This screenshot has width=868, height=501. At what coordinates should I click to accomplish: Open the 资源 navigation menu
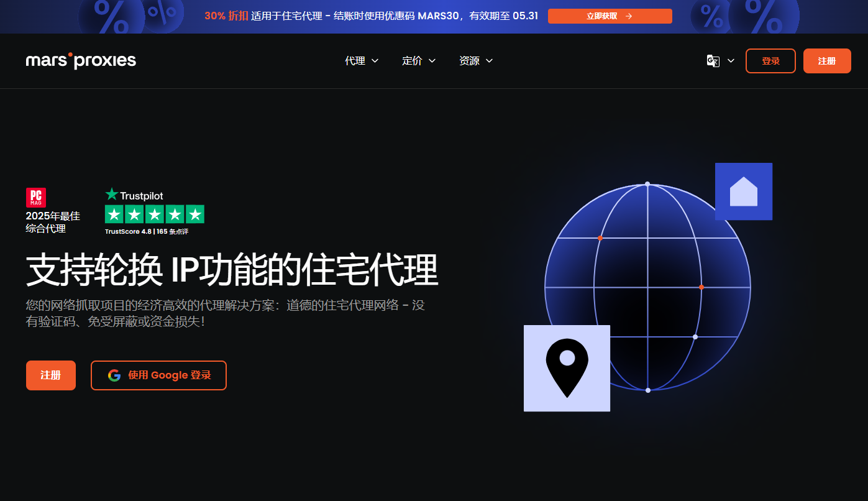click(x=476, y=61)
